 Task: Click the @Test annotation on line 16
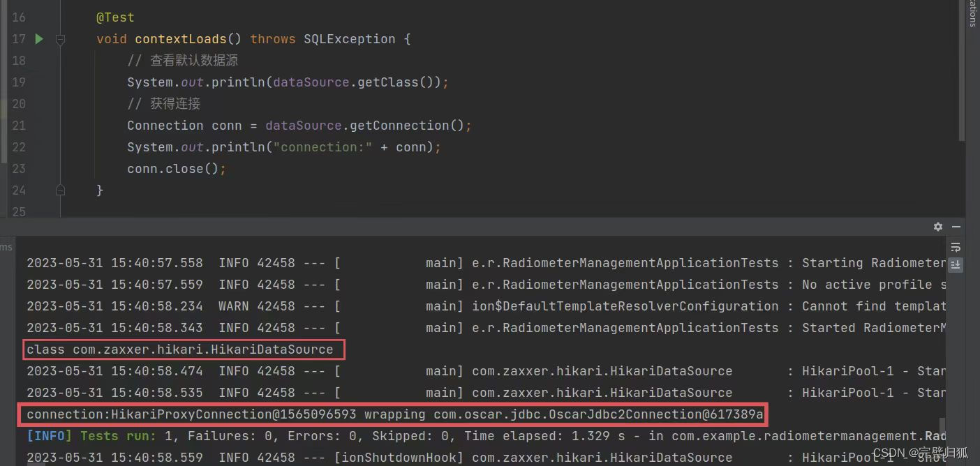115,17
